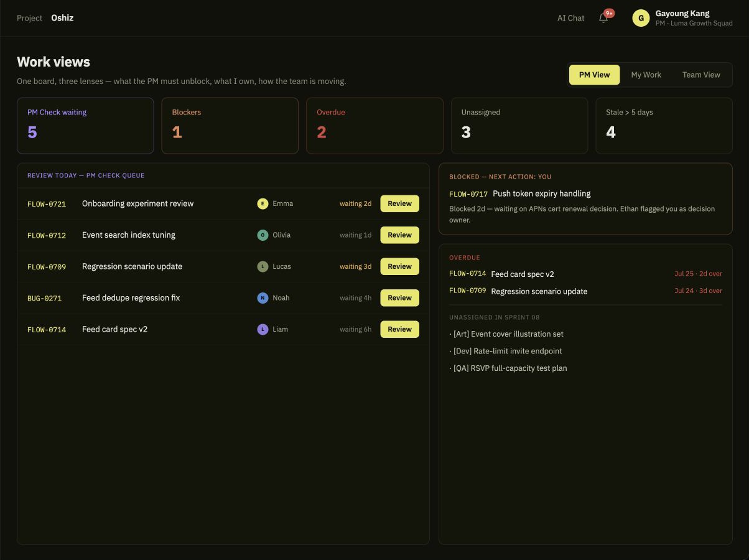The image size is (749, 560).
Task: Open the Gayoung Kang profile avatar
Action: [x=641, y=18]
